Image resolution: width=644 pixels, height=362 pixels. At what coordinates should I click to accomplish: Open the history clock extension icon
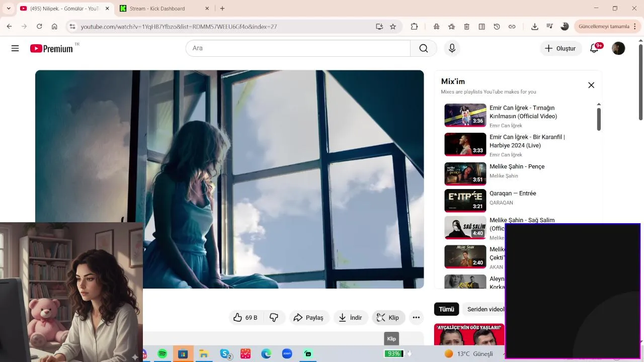[497, 27]
